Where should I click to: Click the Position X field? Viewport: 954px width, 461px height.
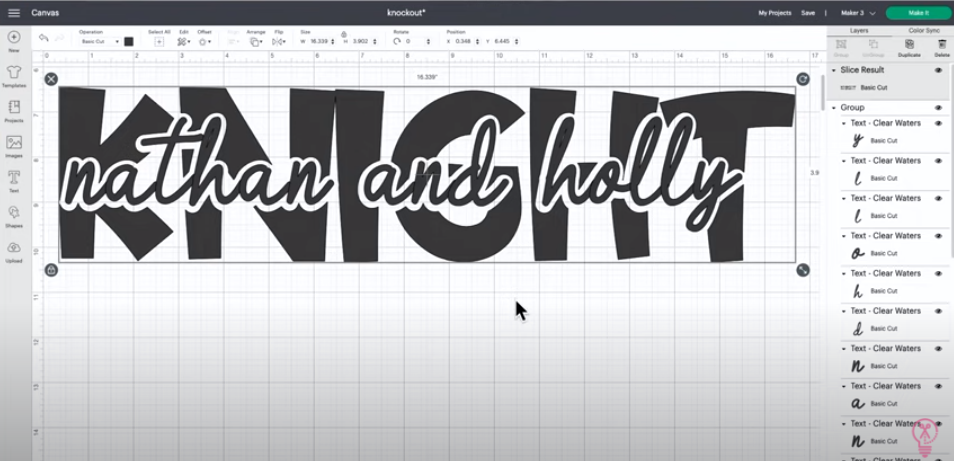[464, 41]
